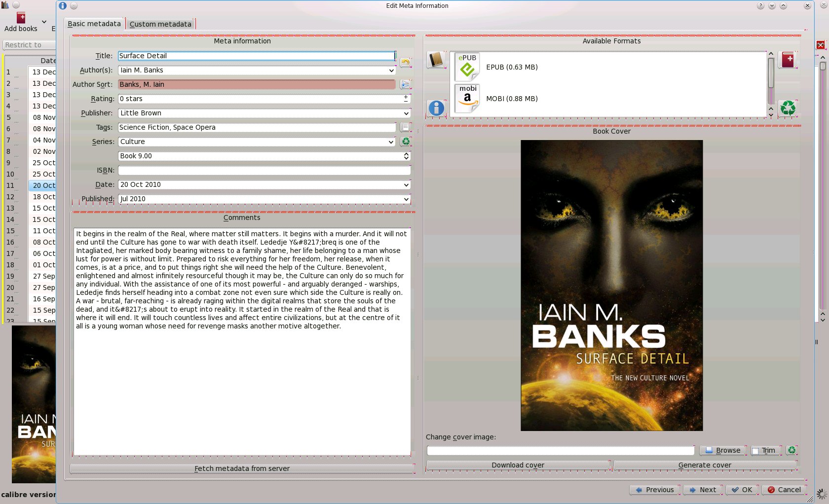829x504 pixels.
Task: Remove the selected format with recycle icon
Action: [x=788, y=108]
